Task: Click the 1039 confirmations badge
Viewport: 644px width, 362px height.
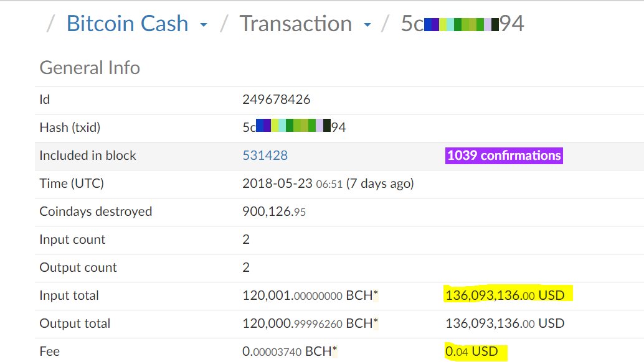Action: point(504,155)
